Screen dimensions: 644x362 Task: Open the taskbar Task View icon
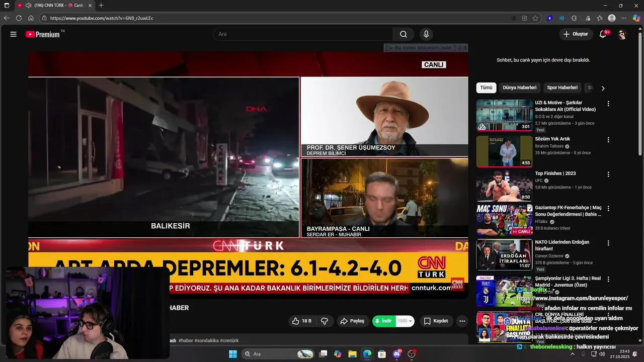(x=323, y=354)
